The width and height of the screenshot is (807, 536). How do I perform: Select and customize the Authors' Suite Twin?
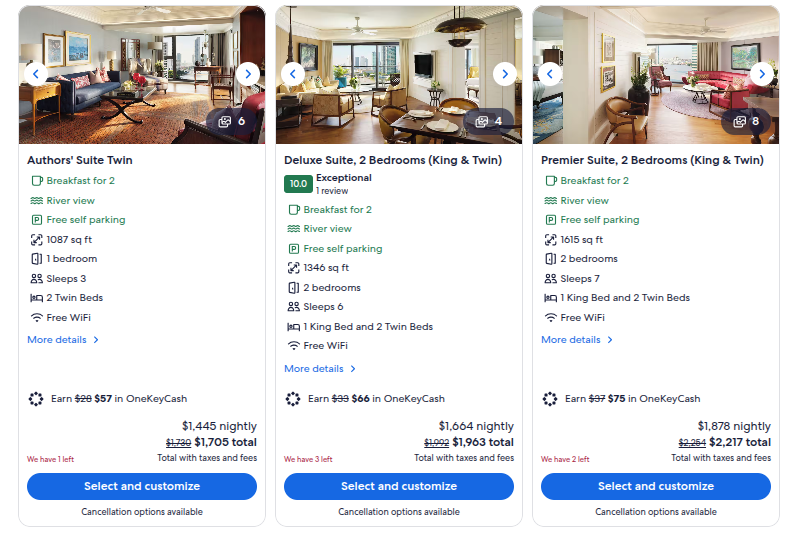142,487
